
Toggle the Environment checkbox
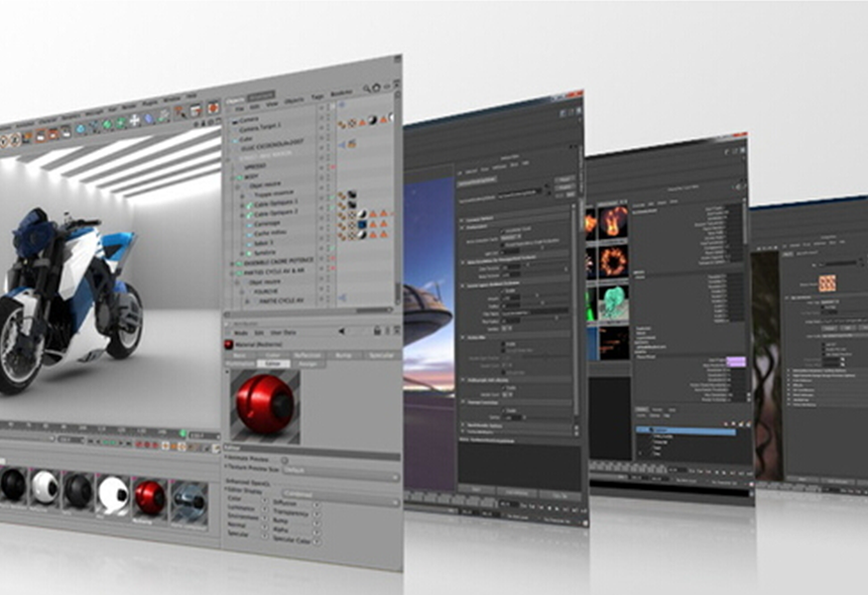[265, 517]
